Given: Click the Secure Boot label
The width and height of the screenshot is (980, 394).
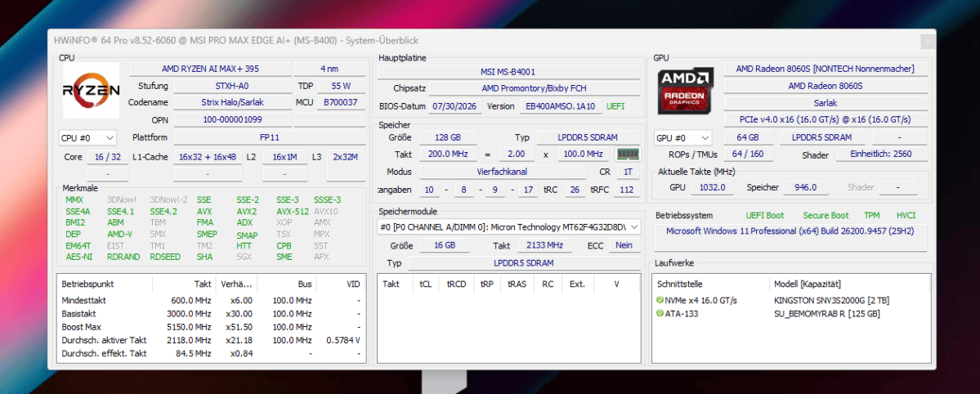Looking at the screenshot, I should tap(826, 215).
